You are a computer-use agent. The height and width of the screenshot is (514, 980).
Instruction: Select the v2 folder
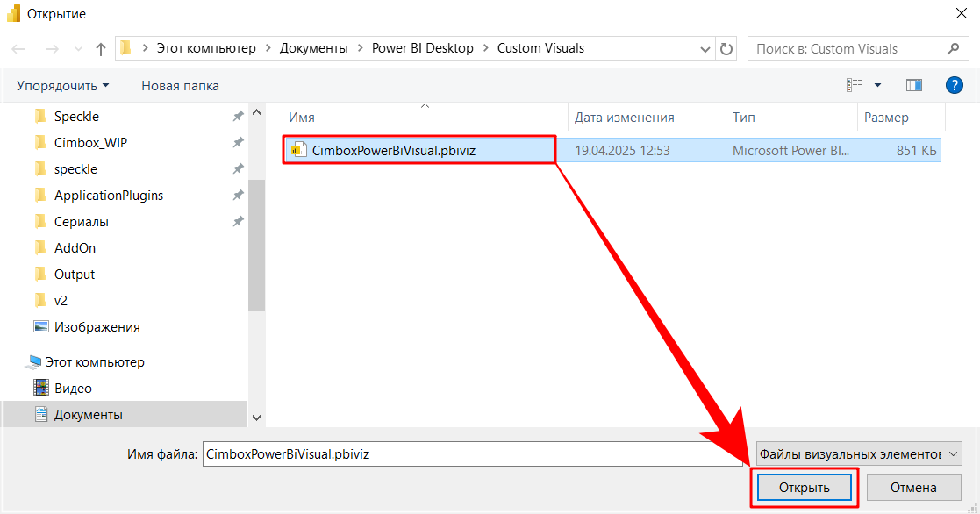(x=61, y=300)
